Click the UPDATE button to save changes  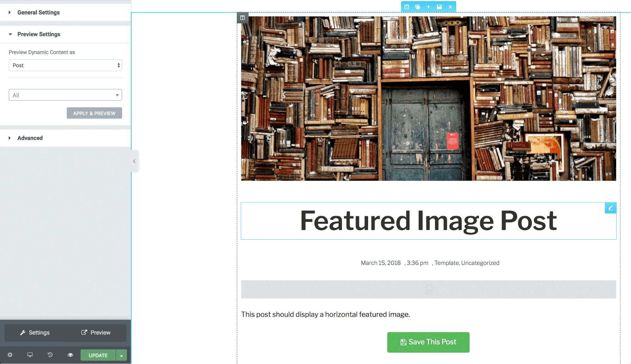[x=98, y=355]
